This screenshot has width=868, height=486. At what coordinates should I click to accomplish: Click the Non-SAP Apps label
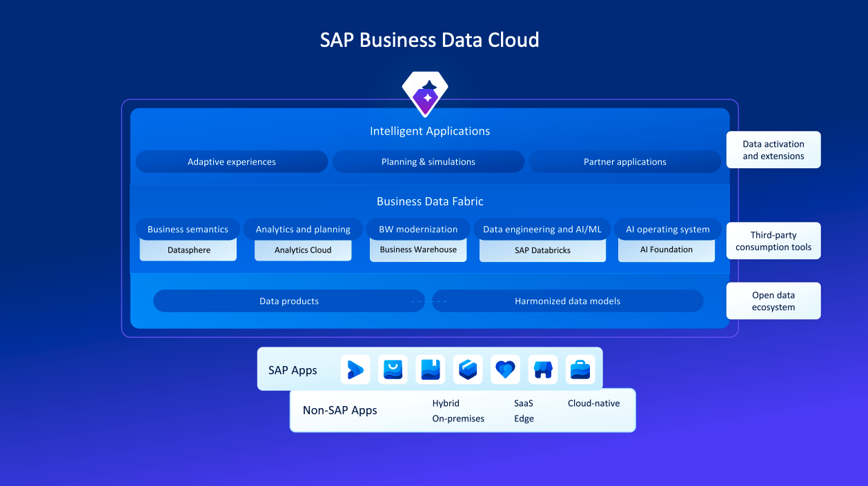340,410
